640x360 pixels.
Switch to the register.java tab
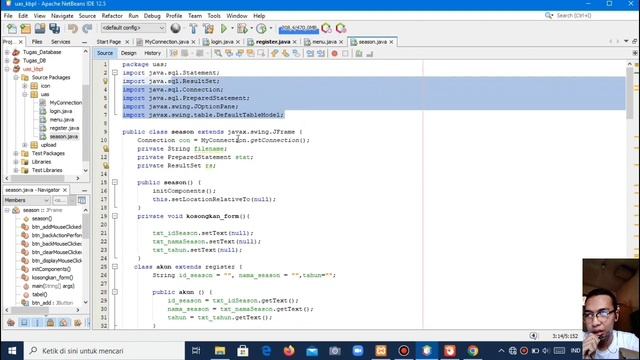[x=273, y=42]
